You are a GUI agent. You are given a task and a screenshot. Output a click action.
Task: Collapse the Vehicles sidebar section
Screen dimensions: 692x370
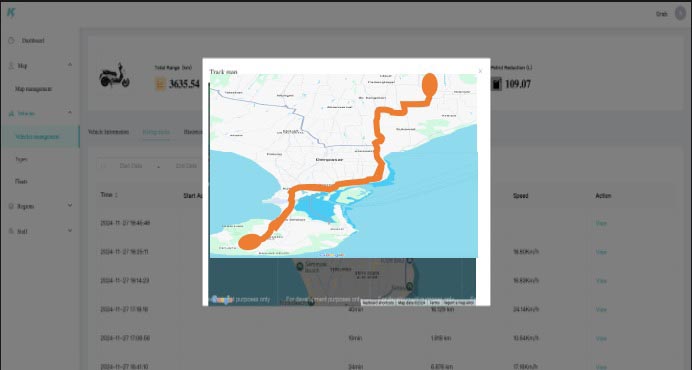(x=70, y=113)
